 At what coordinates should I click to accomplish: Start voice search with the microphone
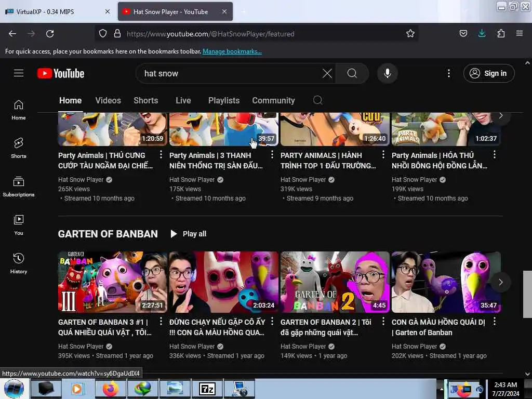click(388, 73)
